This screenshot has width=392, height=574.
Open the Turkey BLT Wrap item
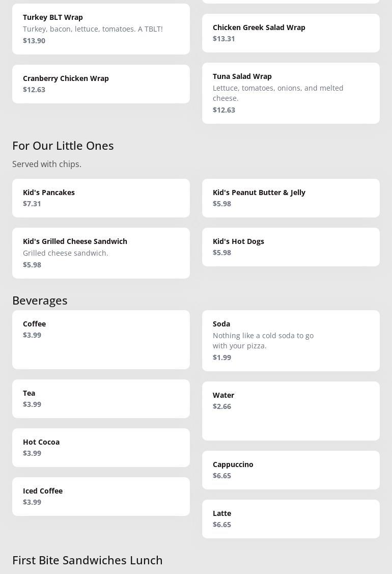click(101, 29)
